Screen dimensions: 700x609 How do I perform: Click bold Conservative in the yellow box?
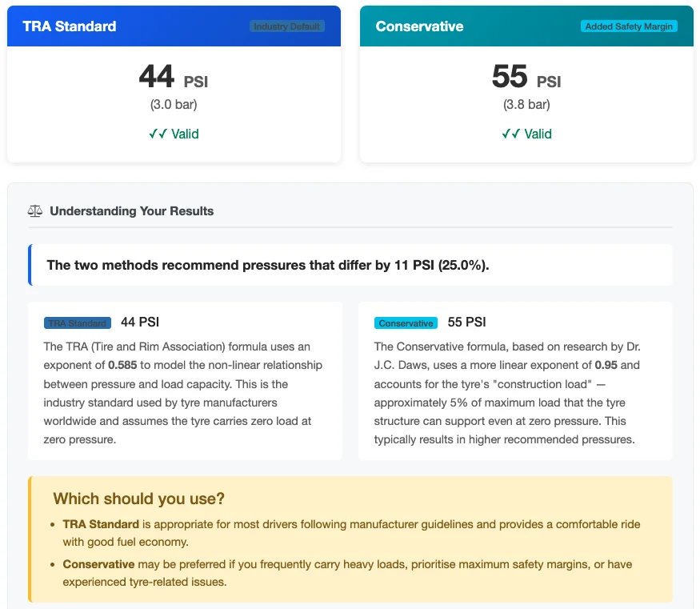pyautogui.click(x=98, y=564)
